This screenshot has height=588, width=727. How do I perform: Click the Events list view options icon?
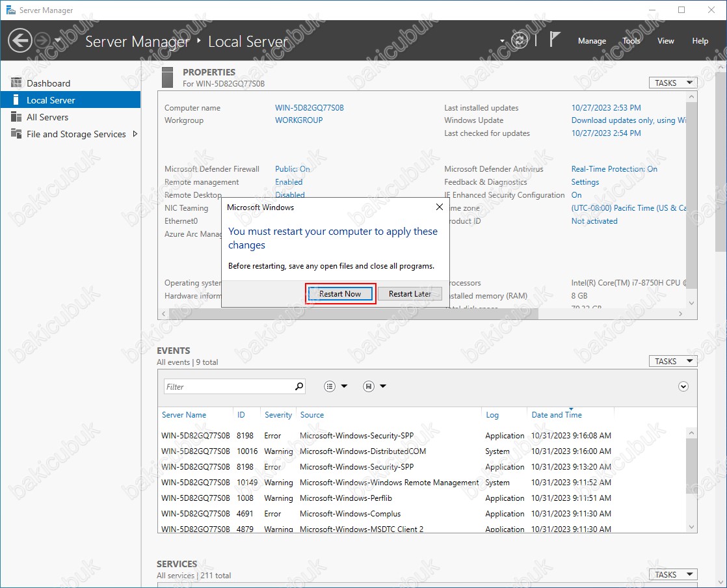point(330,386)
